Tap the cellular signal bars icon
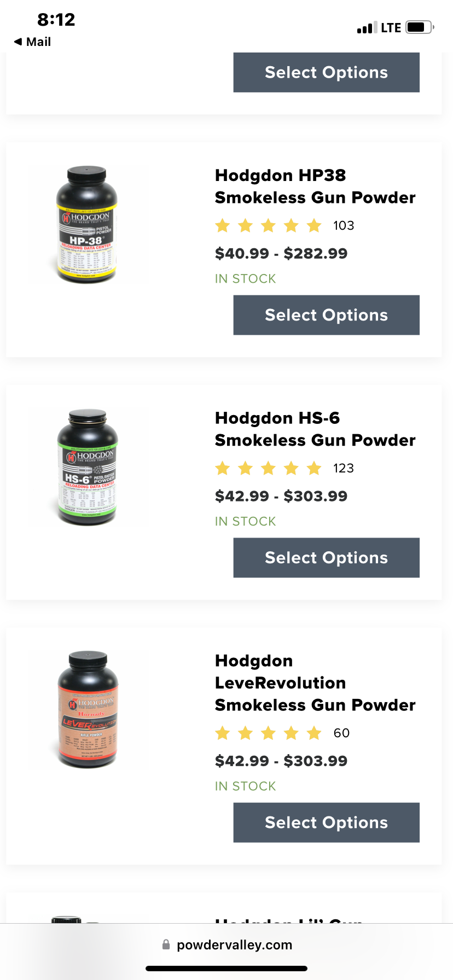 [x=367, y=28]
